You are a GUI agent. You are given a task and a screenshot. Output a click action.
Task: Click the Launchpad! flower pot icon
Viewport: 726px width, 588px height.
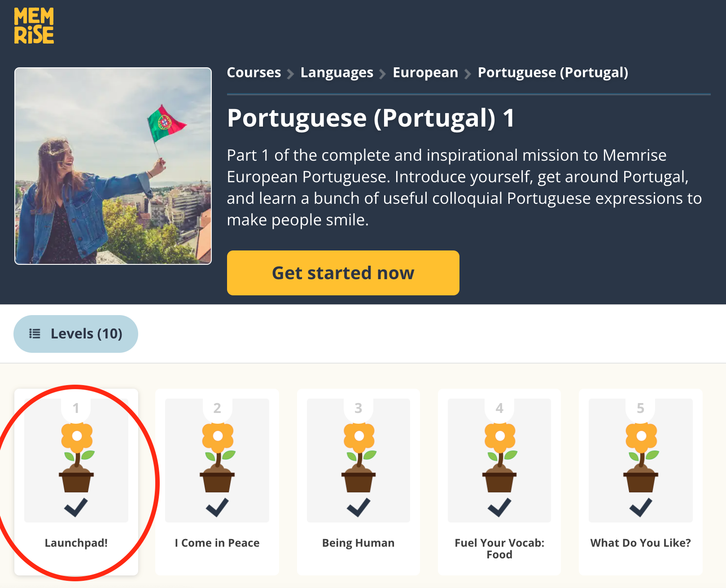76,458
